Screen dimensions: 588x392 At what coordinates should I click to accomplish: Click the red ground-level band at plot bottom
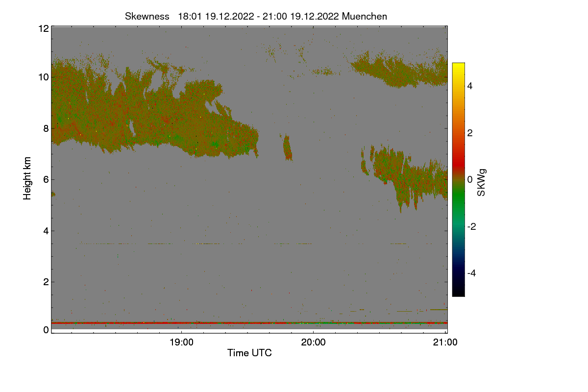(x=249, y=323)
